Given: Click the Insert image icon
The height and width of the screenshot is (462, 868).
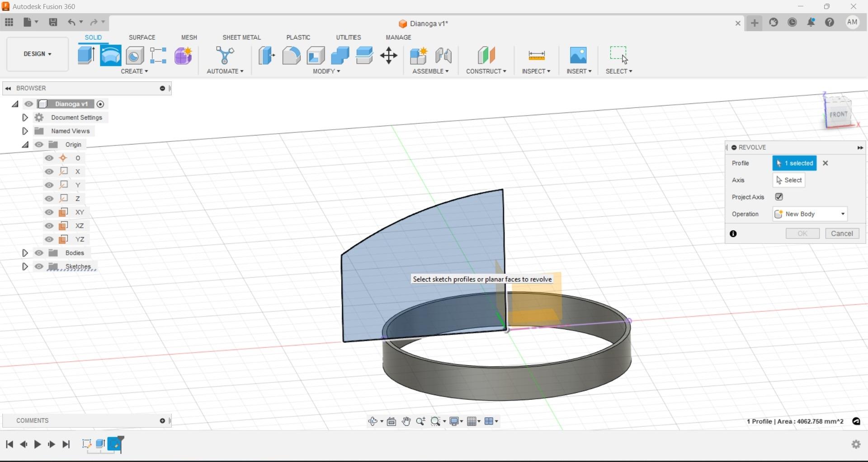Looking at the screenshot, I should 579,56.
